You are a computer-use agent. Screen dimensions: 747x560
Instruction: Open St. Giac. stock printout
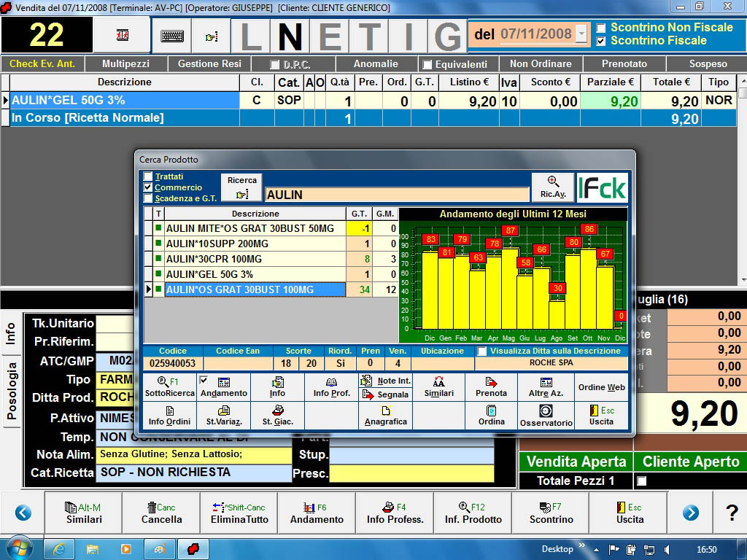[276, 415]
